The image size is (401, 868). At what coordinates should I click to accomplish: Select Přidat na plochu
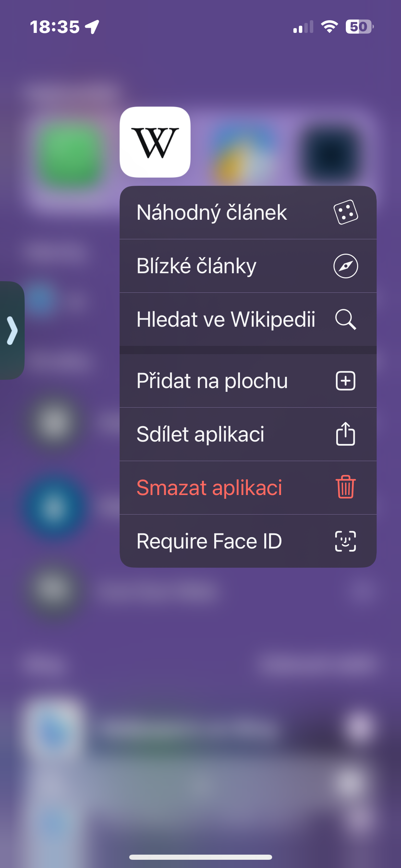click(x=212, y=381)
